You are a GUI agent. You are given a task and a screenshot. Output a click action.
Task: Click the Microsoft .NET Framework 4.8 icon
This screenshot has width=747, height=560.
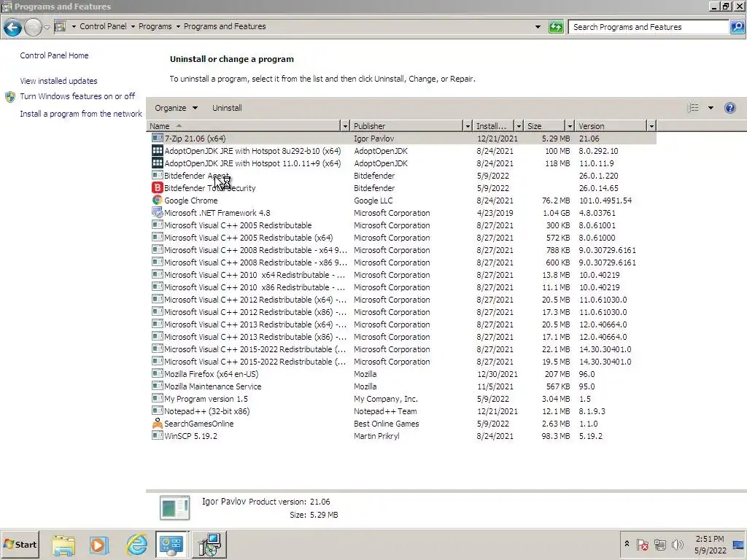coord(158,212)
